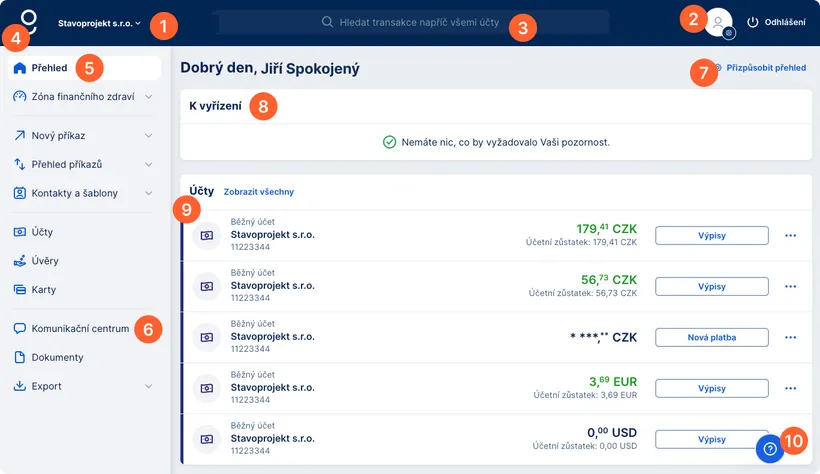Screen dimensions: 820x474
Task: Open Účty in the sidebar menu
Action: point(42,232)
